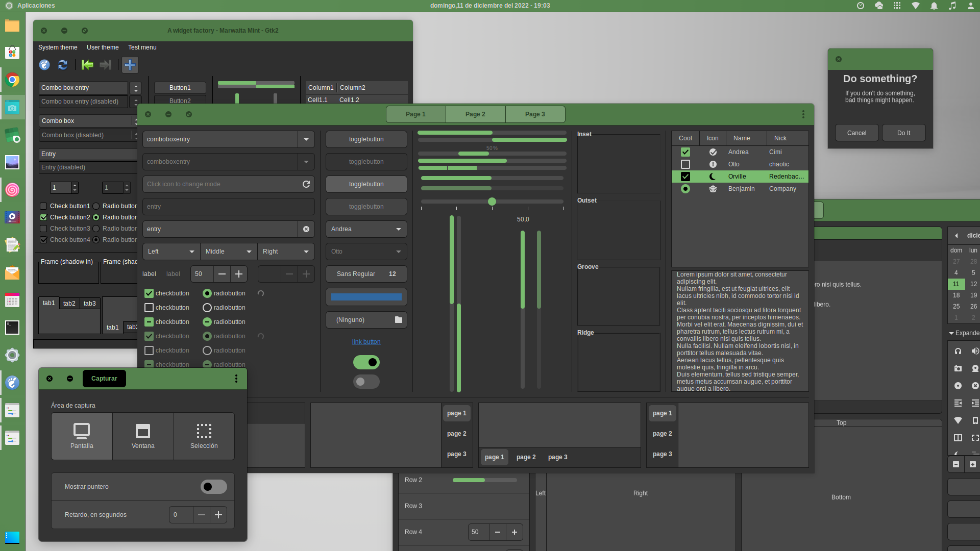Select the Pantalla capture area option
Image resolution: width=980 pixels, height=551 pixels.
[x=82, y=436]
